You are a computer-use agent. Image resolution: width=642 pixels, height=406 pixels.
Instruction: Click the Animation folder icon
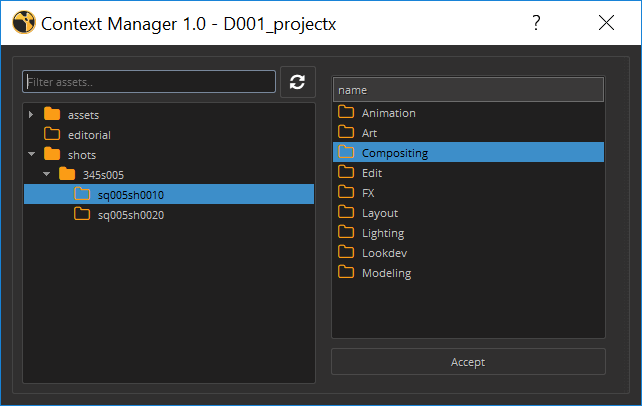point(347,113)
